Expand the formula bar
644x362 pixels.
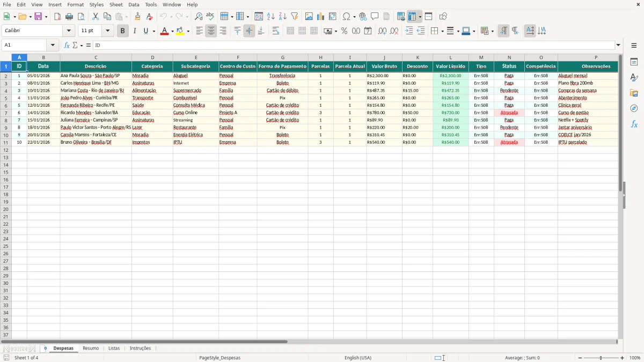[618, 45]
